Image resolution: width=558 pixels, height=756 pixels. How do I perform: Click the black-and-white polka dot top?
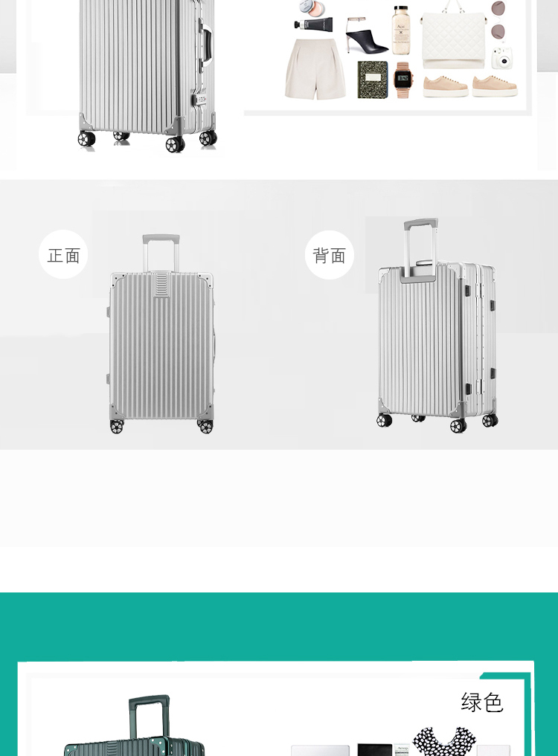pyautogui.click(x=444, y=742)
